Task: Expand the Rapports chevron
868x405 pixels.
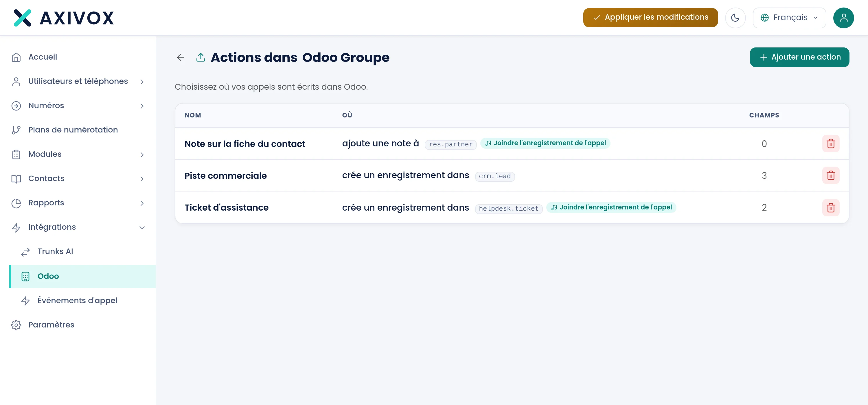Action: [x=142, y=203]
